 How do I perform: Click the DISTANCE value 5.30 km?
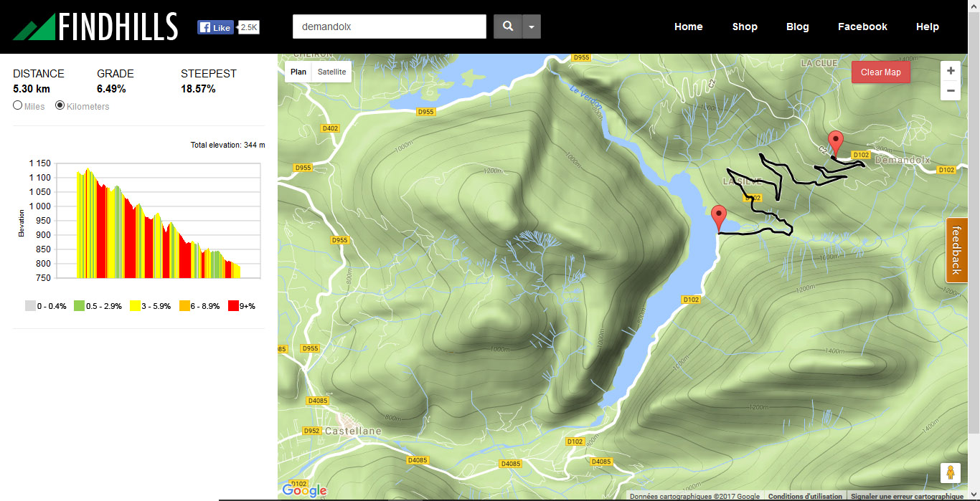32,89
